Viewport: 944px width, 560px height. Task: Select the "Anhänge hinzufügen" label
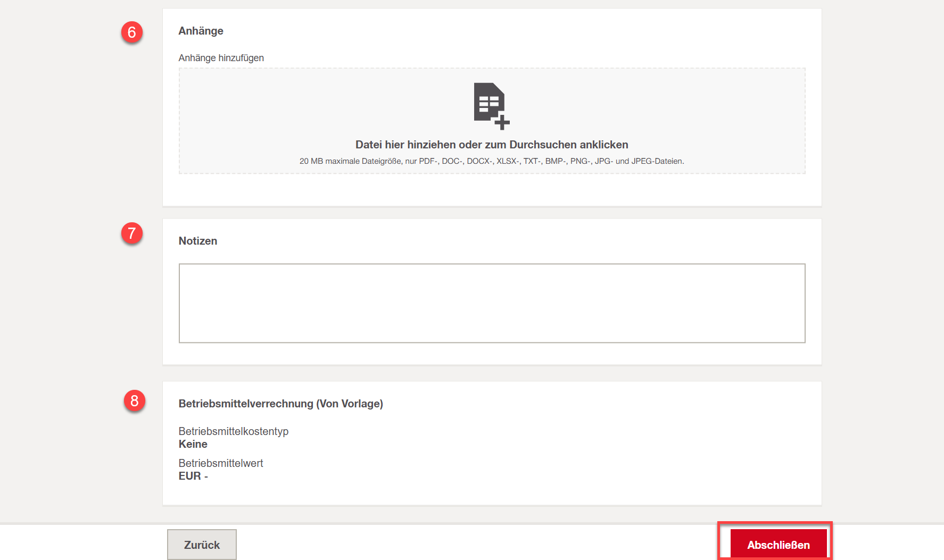(221, 58)
